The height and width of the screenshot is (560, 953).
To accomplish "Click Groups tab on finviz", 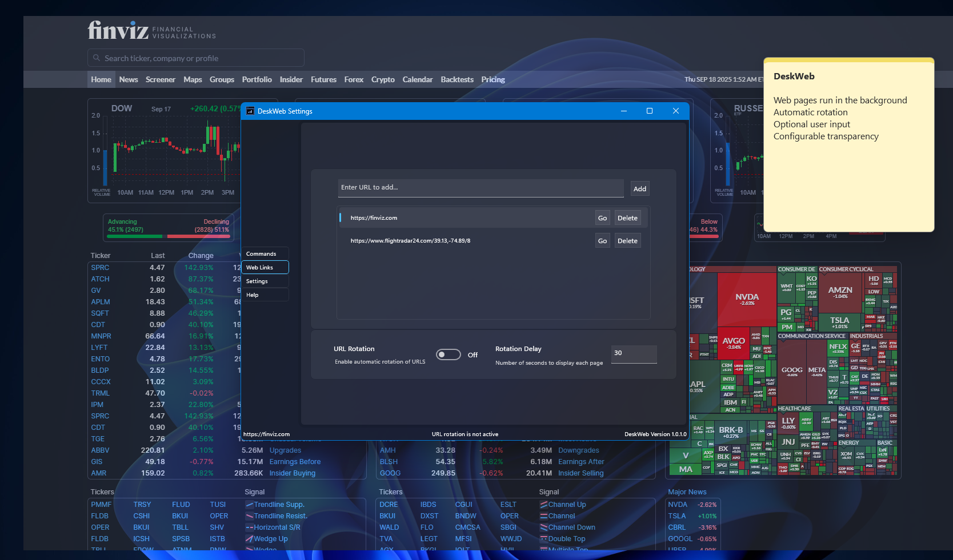I will tap(222, 80).
